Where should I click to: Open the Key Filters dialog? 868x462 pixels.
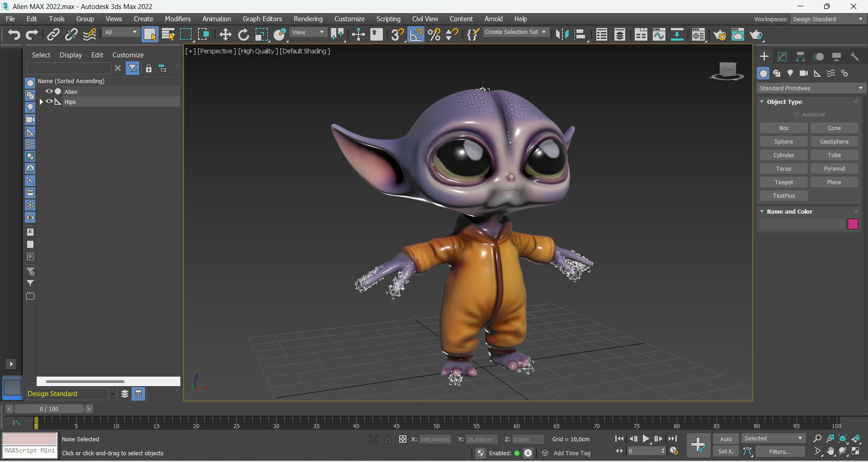click(780, 452)
